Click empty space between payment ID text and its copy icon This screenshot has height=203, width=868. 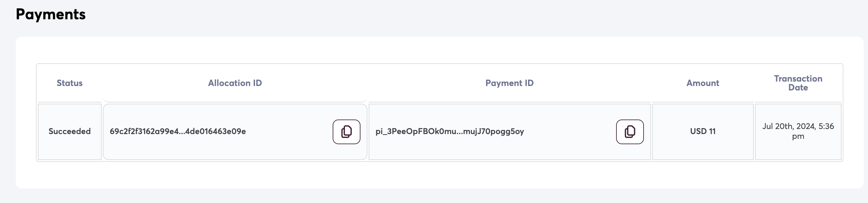[x=569, y=132]
